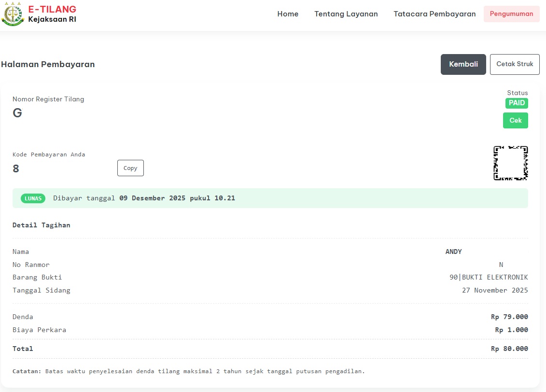Open Tatacara Pembayaran in navigation
The height and width of the screenshot is (392, 546).
click(x=434, y=14)
